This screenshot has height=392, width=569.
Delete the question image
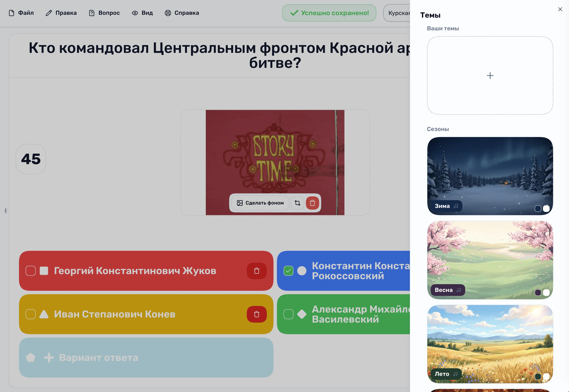tap(312, 203)
